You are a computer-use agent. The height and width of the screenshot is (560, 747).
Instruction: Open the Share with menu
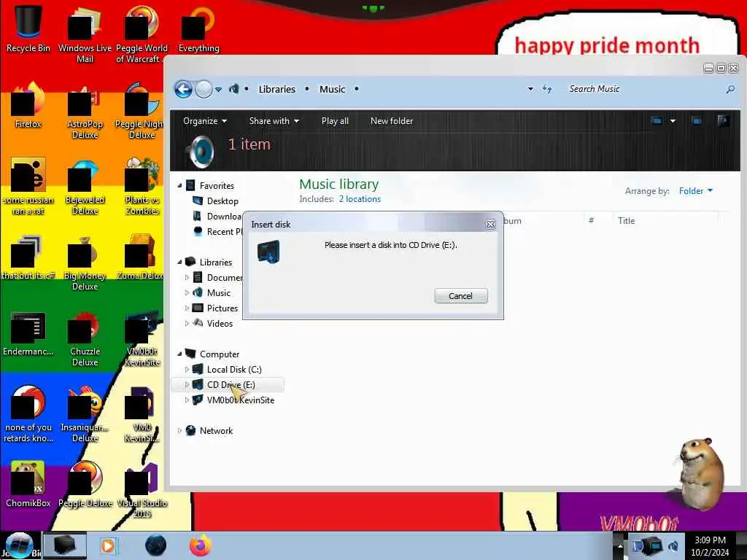[274, 121]
